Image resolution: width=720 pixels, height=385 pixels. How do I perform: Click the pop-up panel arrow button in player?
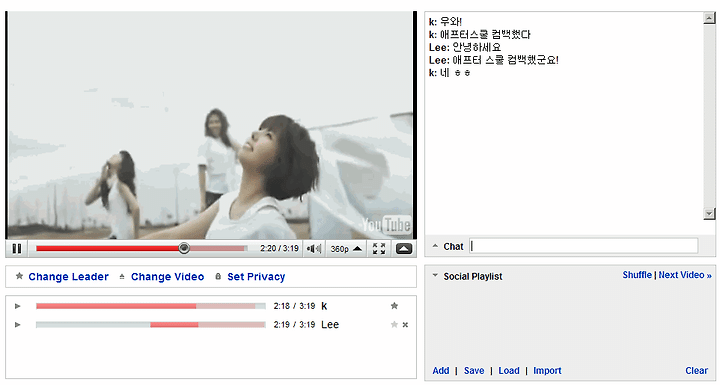pos(404,249)
